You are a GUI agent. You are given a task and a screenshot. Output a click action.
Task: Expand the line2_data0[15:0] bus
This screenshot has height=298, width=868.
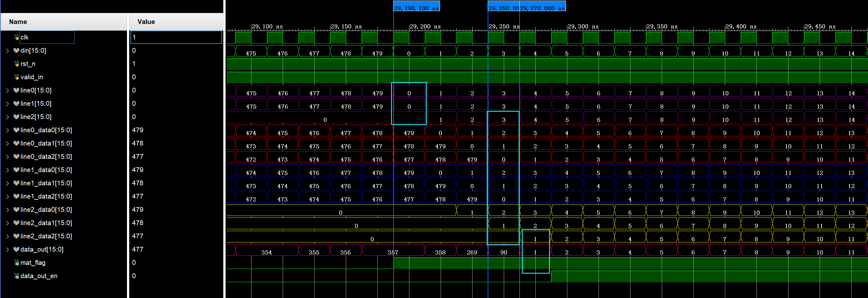click(7, 210)
